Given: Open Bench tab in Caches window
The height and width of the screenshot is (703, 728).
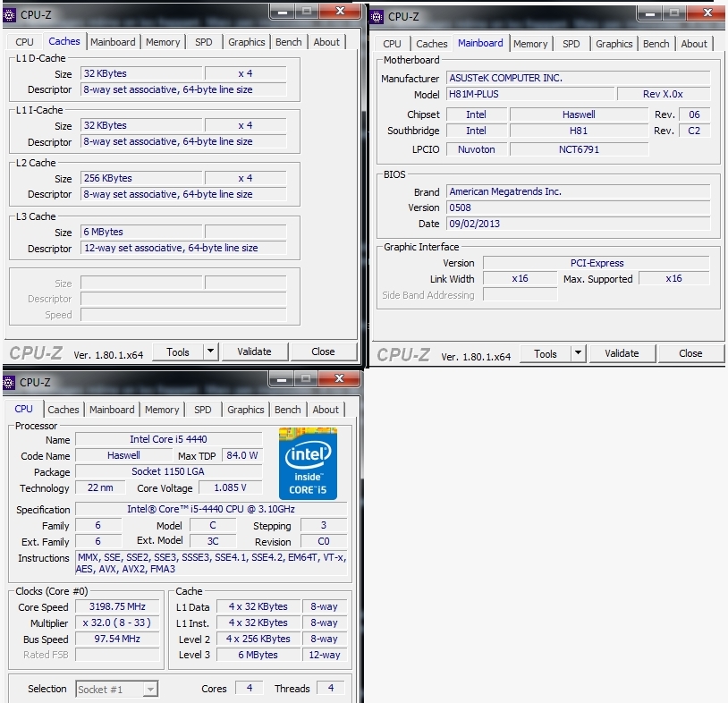Looking at the screenshot, I should click(288, 42).
